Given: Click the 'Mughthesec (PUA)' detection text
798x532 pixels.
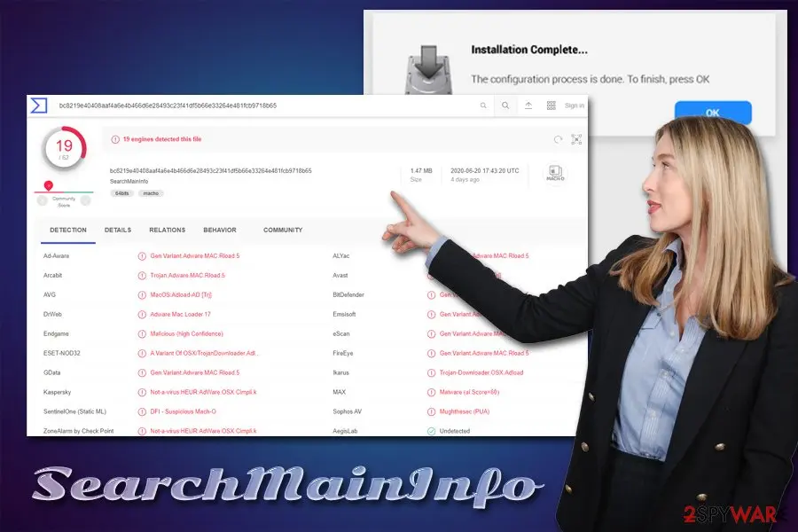Looking at the screenshot, I should (x=464, y=411).
